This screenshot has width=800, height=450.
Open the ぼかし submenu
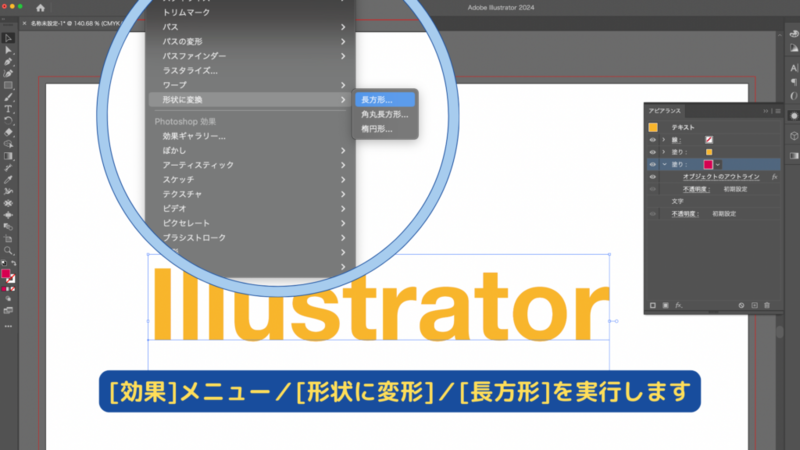point(251,151)
